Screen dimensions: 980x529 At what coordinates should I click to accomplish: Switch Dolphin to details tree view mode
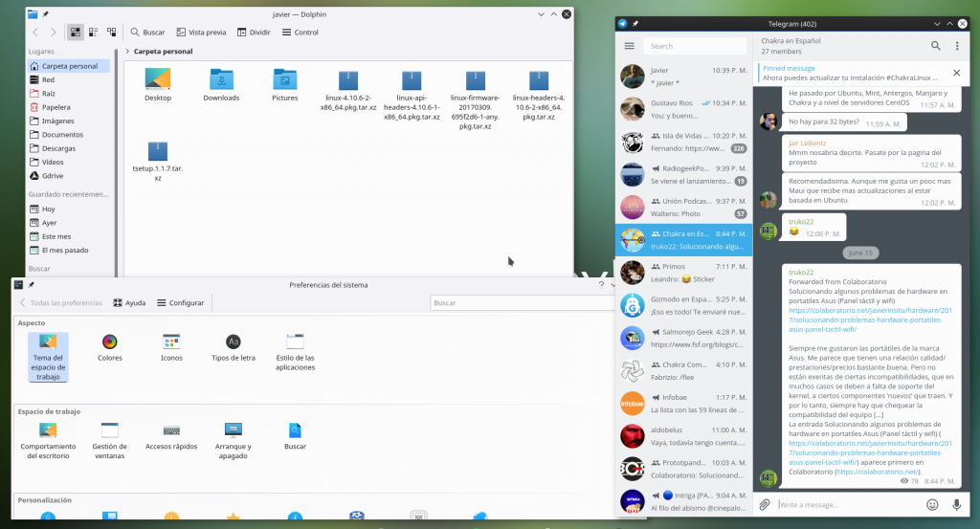coord(111,32)
